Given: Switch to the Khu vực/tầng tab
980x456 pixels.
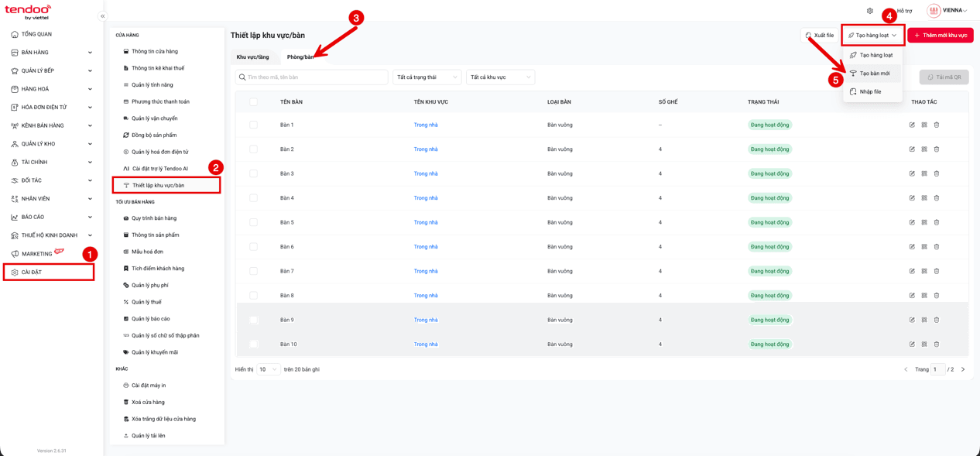Looking at the screenshot, I should tap(253, 57).
